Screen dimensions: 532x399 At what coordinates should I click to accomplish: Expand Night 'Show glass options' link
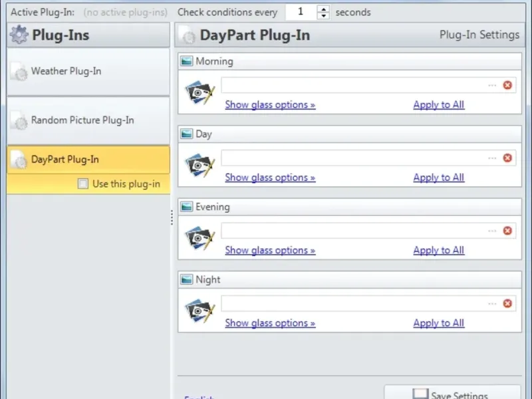[x=270, y=323]
